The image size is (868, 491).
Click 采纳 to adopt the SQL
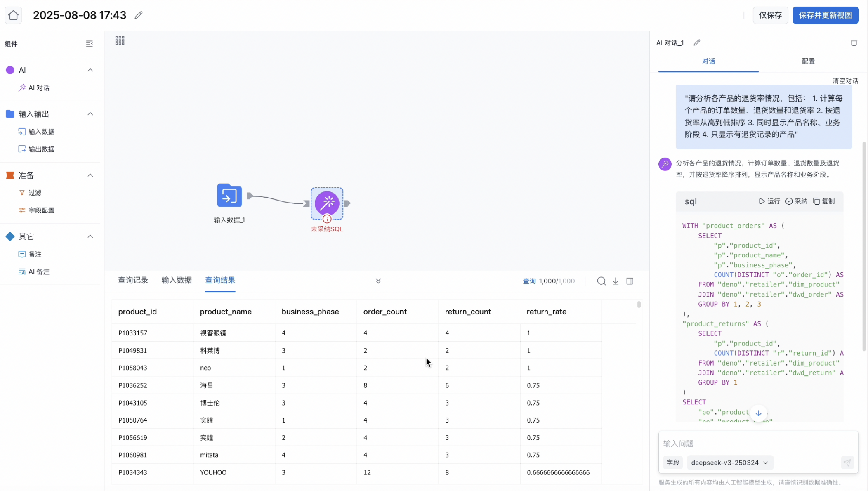pos(796,201)
